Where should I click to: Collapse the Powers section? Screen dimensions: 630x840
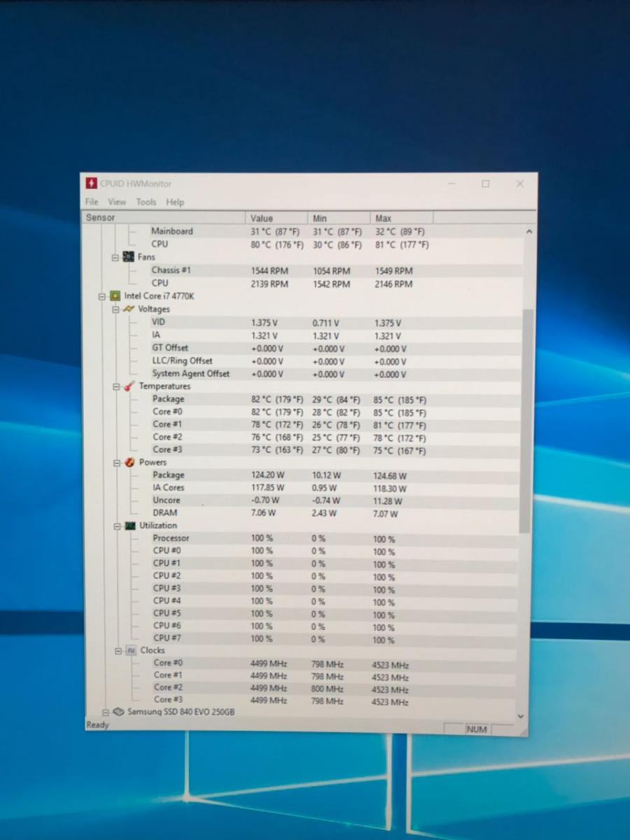[x=117, y=463]
